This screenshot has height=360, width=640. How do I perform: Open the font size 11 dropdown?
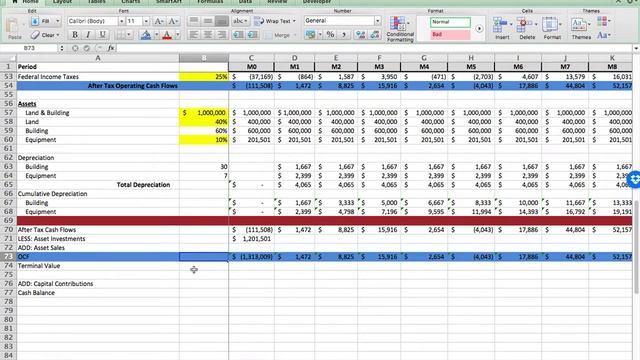coord(146,21)
